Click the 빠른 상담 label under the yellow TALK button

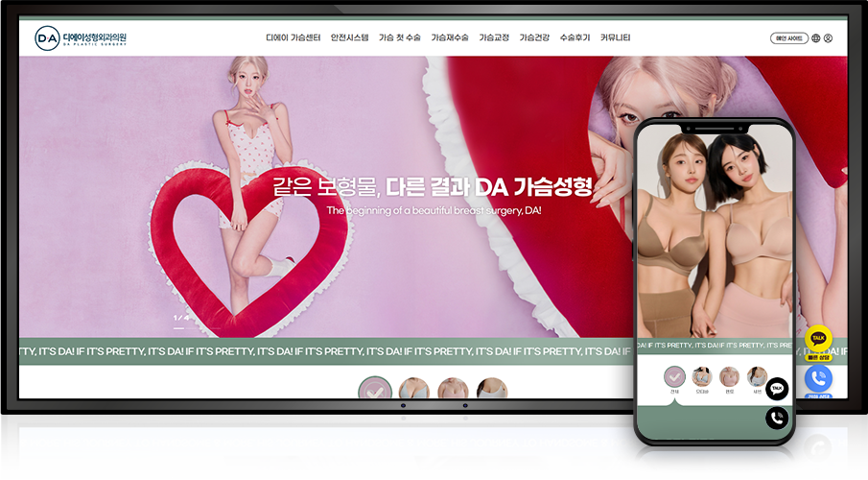tap(818, 357)
